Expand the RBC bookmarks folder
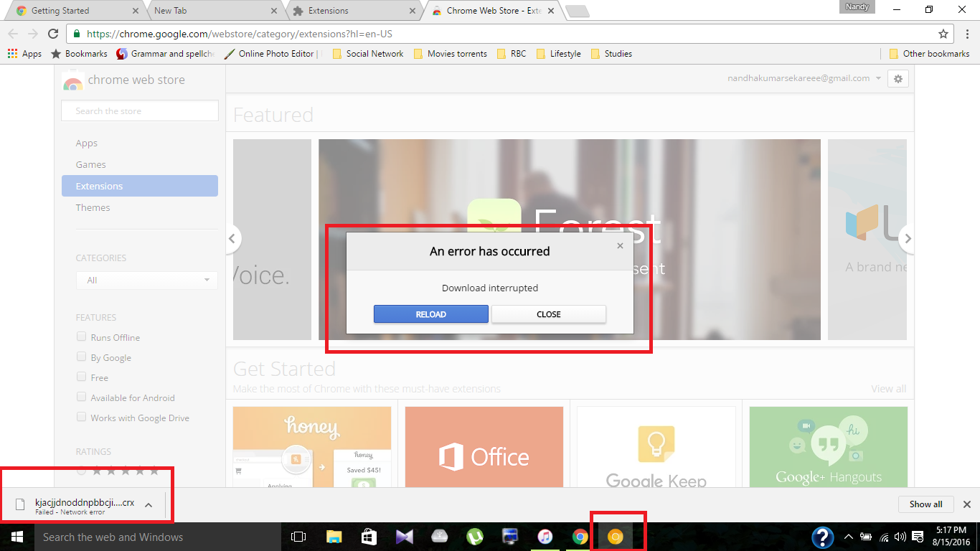The image size is (980, 551). tap(512, 54)
